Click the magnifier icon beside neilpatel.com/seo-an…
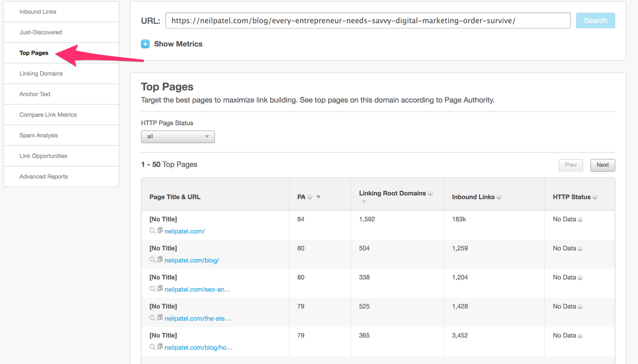The height and width of the screenshot is (364, 638). pyautogui.click(x=152, y=289)
